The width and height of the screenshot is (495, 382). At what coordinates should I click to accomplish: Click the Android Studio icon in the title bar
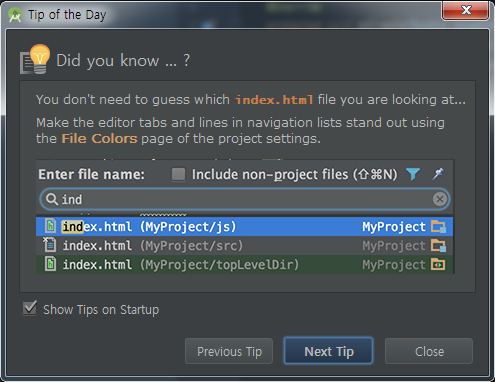pyautogui.click(x=15, y=15)
